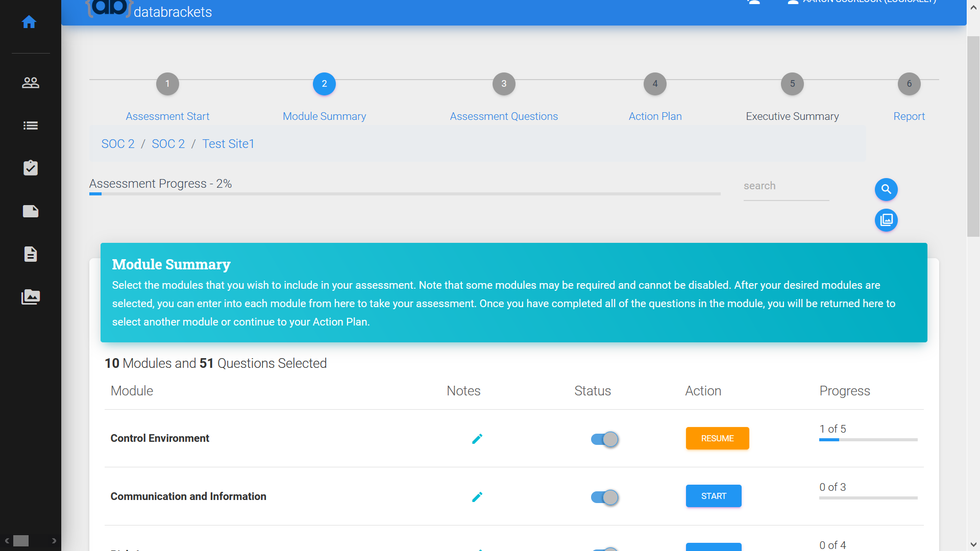Start the Communication and Information module

pyautogui.click(x=714, y=496)
